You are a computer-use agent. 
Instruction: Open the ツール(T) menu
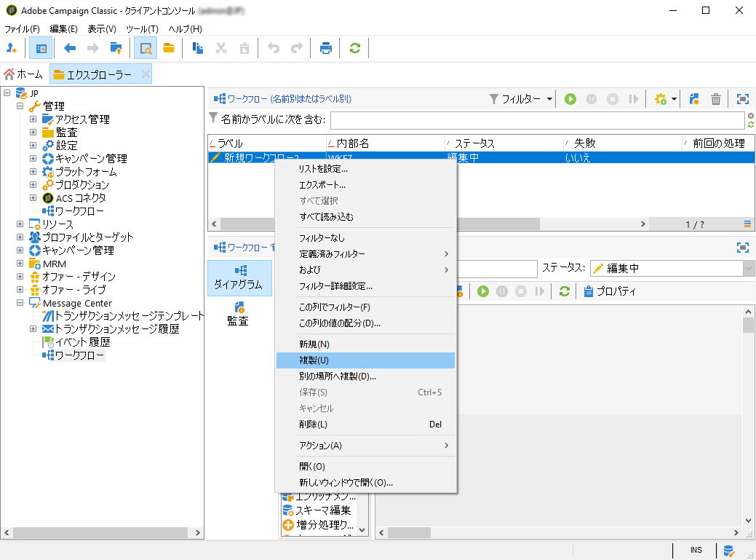[x=142, y=29]
